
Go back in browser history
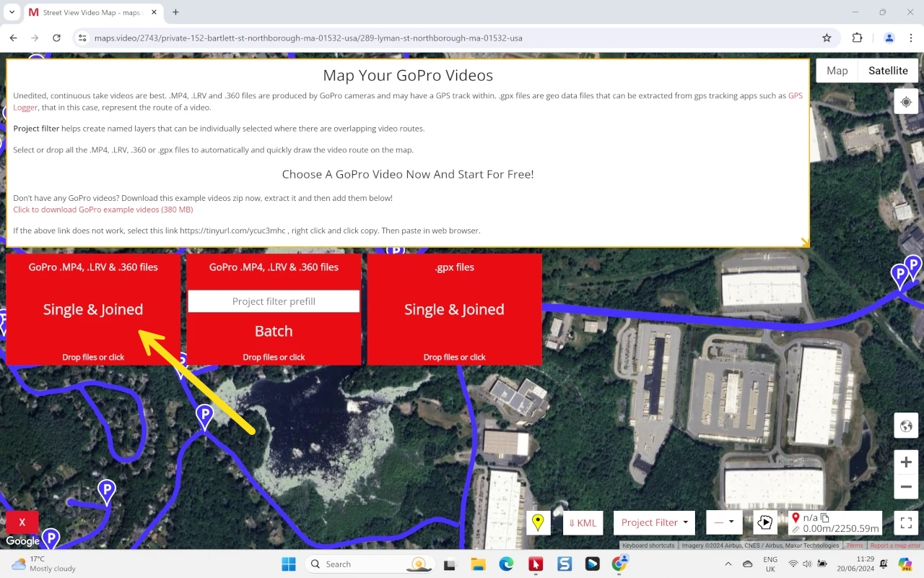click(x=13, y=38)
